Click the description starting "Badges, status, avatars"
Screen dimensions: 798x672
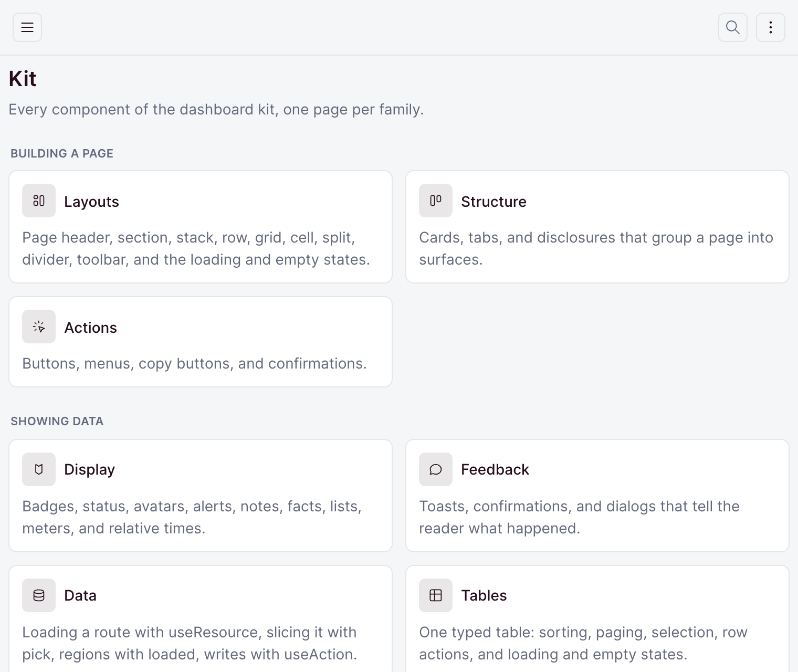coord(192,517)
